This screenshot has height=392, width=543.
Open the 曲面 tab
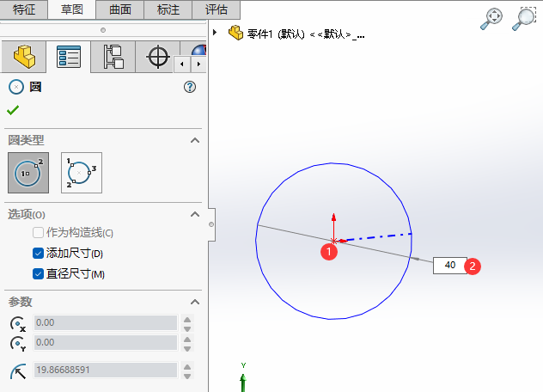tap(119, 9)
